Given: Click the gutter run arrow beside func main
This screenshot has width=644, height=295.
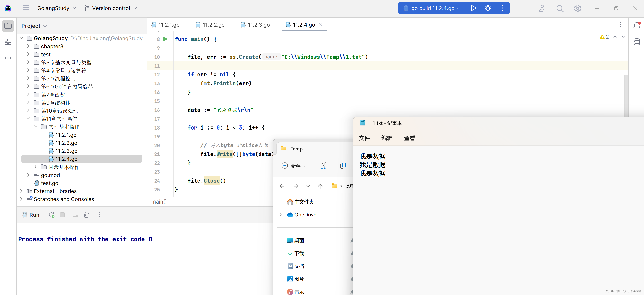Looking at the screenshot, I should (165, 39).
